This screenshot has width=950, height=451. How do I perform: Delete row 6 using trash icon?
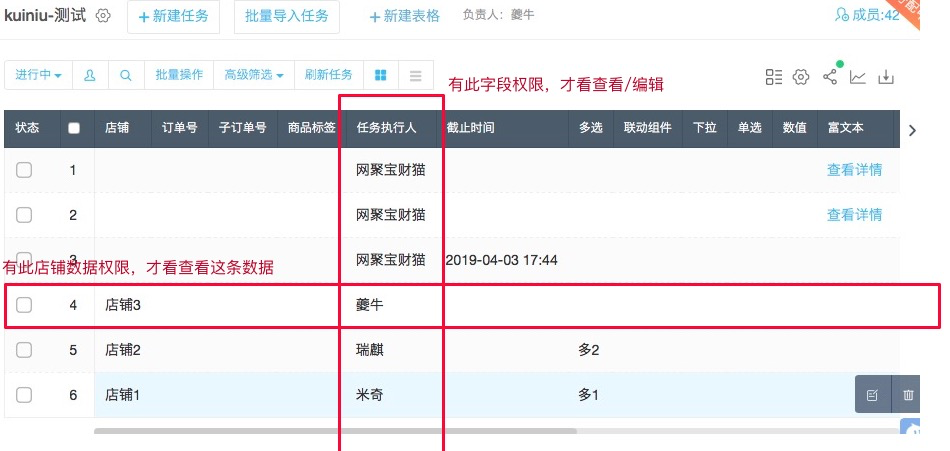coord(908,395)
